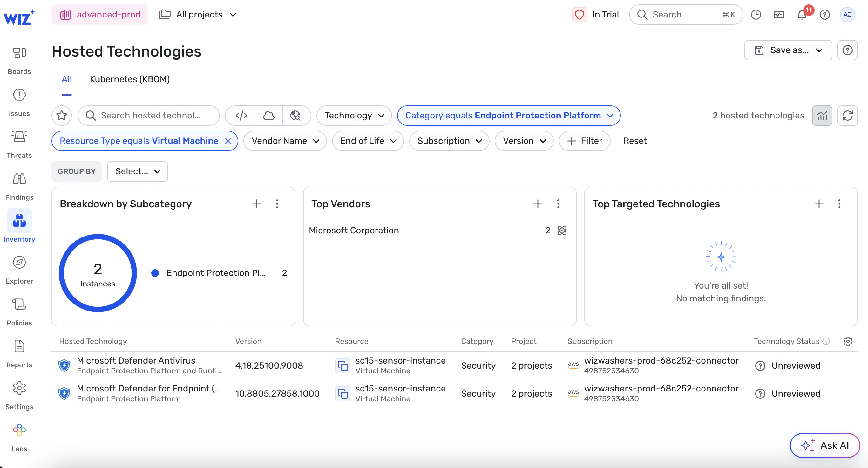Switch to Kubernetes (KBOM) tab
The image size is (868, 468).
[129, 79]
